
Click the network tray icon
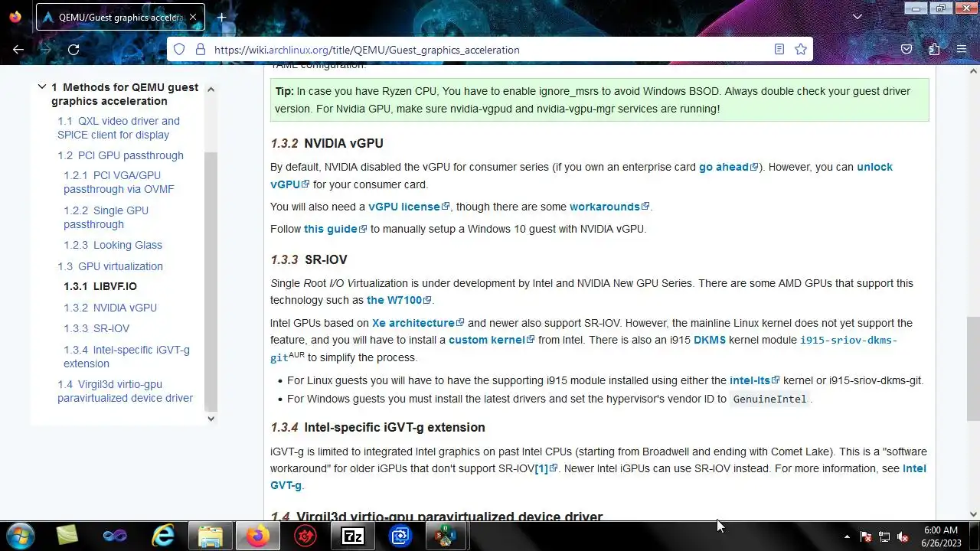click(884, 537)
